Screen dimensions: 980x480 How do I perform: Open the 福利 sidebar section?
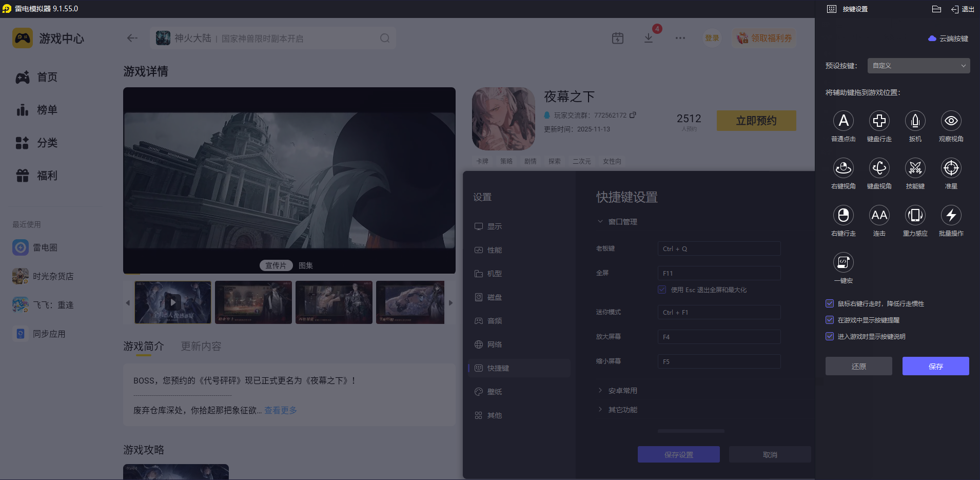coord(46,175)
